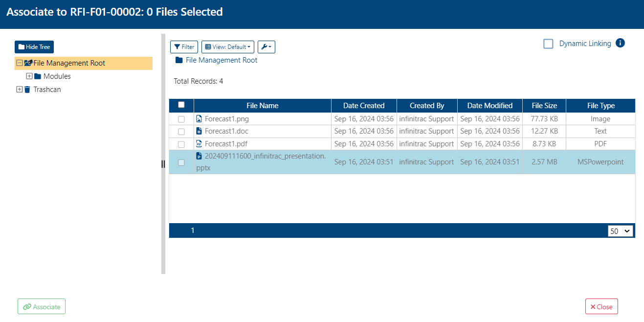Click the Forecast1.pdf PDF icon
The width and height of the screenshot is (644, 322).
point(199,143)
